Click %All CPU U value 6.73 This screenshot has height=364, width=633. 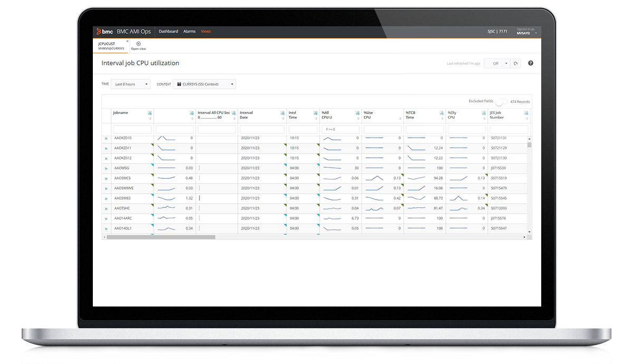pos(355,218)
